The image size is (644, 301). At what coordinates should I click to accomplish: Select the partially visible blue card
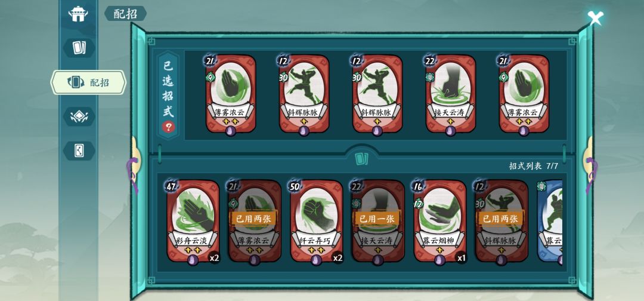(x=550, y=221)
